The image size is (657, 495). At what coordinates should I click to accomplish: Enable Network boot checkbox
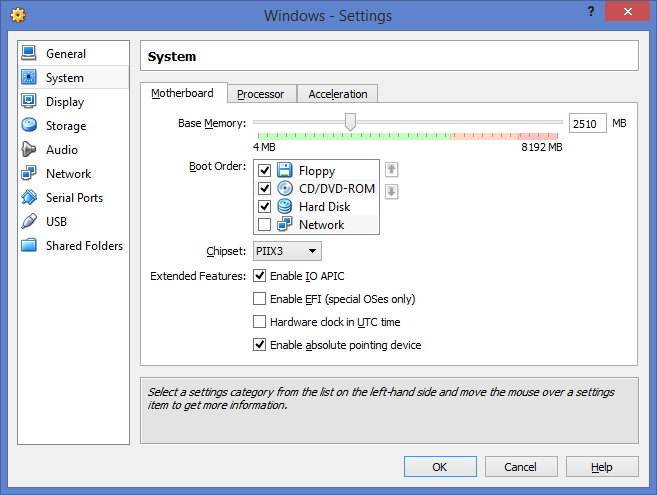click(x=264, y=225)
